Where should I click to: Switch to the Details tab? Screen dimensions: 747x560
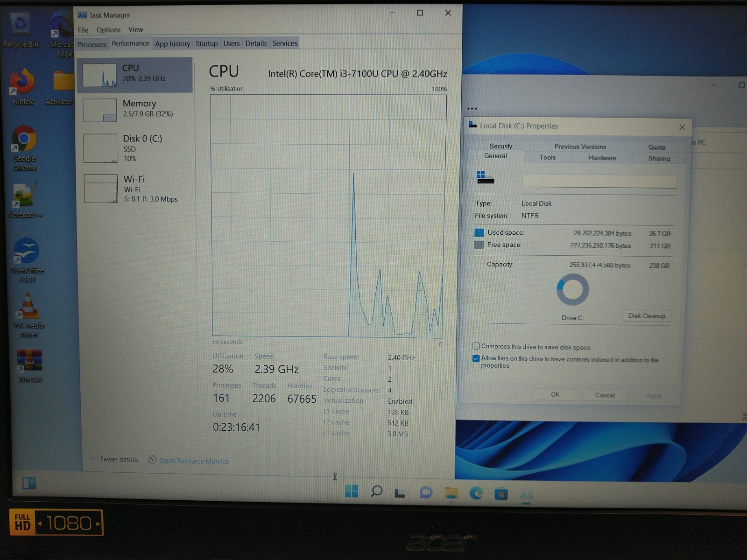(x=256, y=43)
